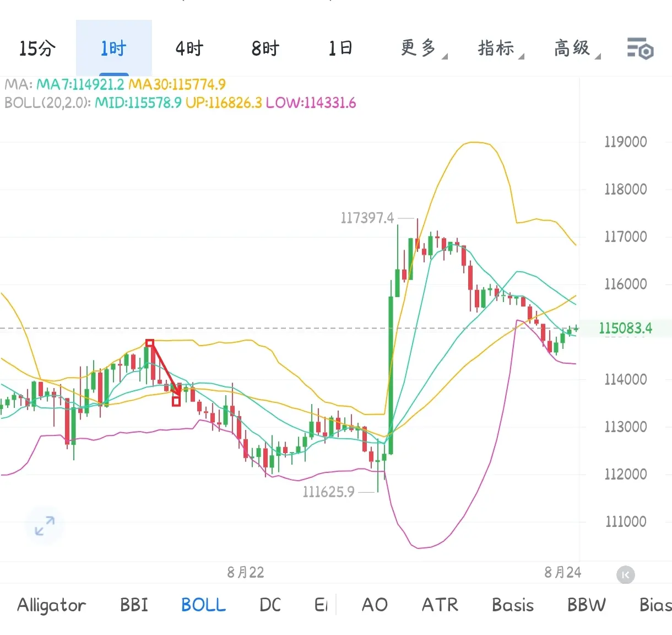Enable the DC indicator
This screenshot has height=635, width=672.
270,605
